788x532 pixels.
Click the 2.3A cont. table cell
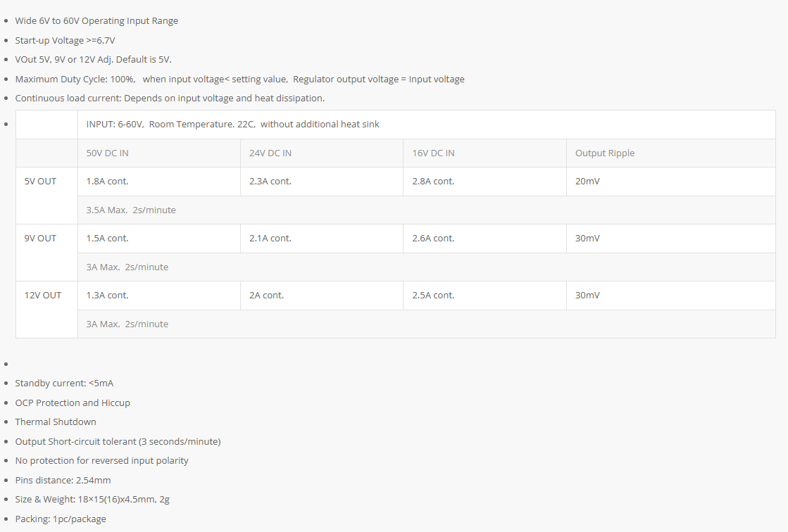pyautogui.click(x=322, y=182)
